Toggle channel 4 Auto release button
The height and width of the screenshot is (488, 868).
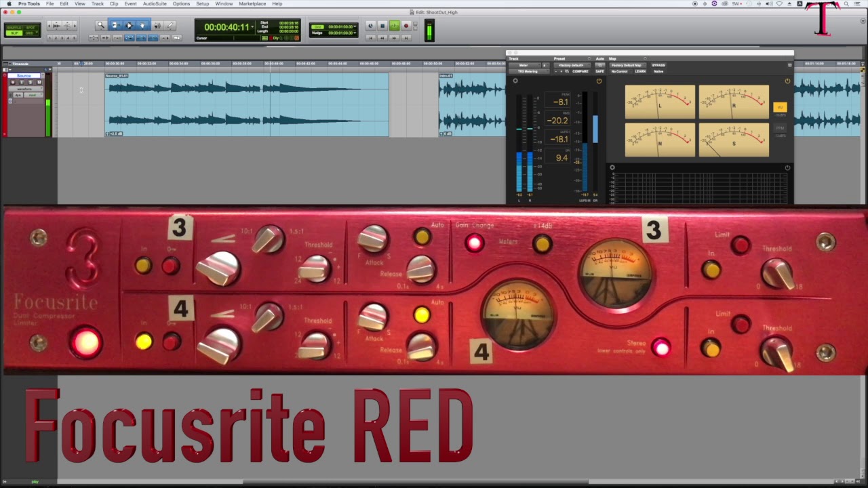pyautogui.click(x=421, y=314)
